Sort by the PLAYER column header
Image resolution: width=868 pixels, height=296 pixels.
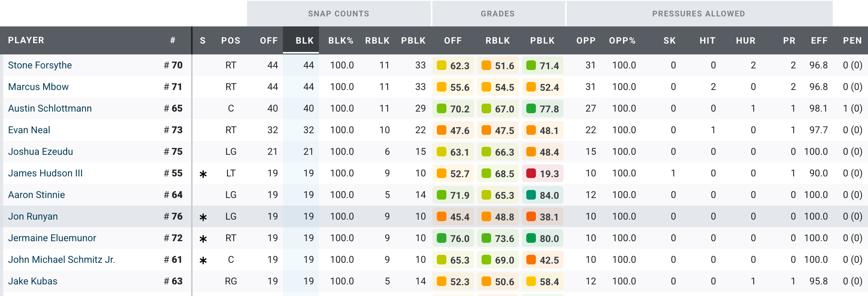[x=26, y=40]
